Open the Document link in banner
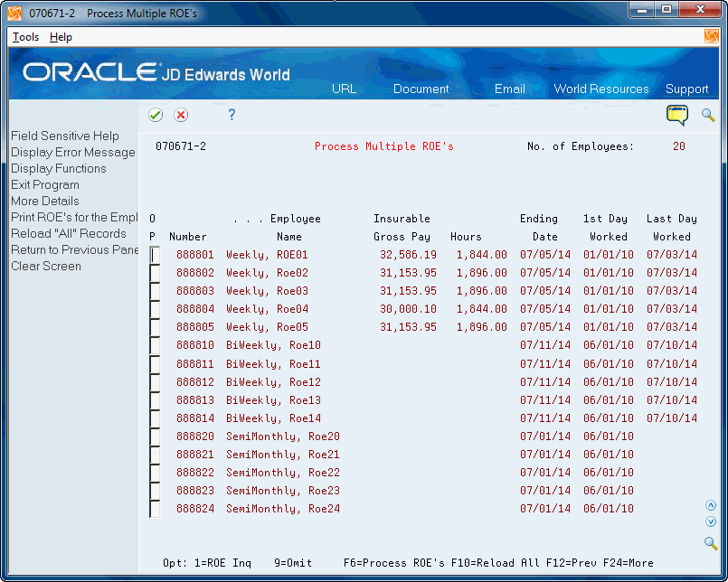The image size is (728, 582). pyautogui.click(x=421, y=89)
